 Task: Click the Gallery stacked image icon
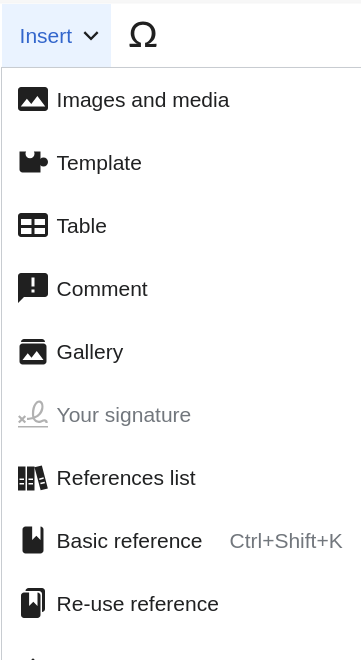click(x=33, y=351)
